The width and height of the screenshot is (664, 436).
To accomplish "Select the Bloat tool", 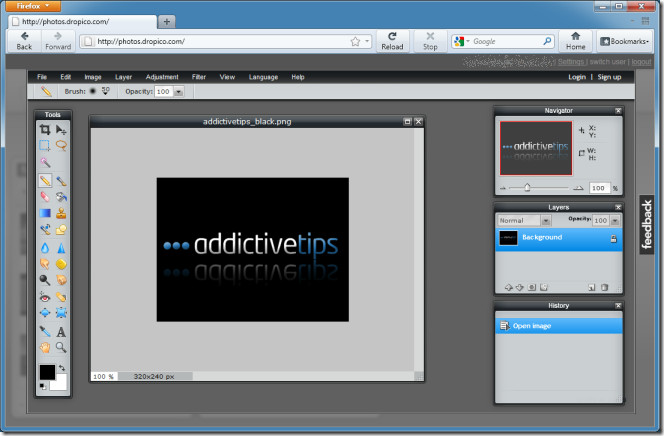I will click(45, 313).
